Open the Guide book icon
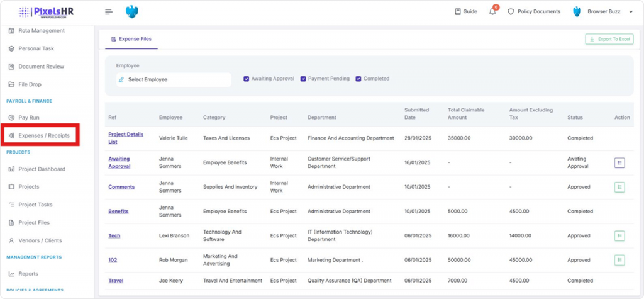Viewport: 644px width, 299px height. pos(458,12)
